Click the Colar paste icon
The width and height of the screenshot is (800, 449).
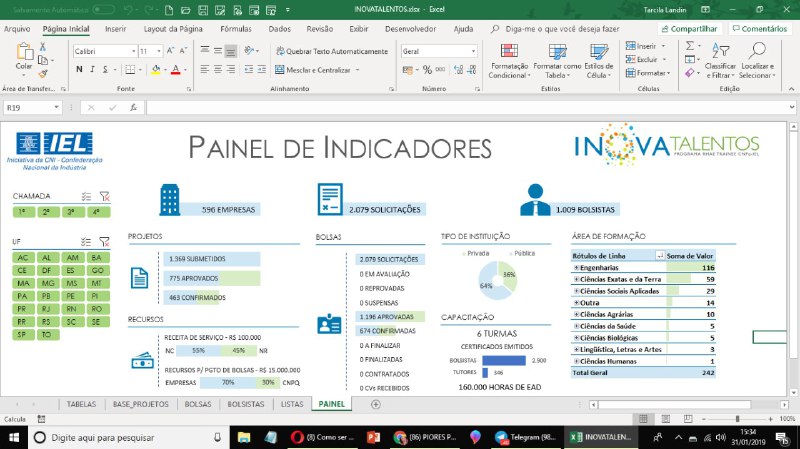pos(24,52)
